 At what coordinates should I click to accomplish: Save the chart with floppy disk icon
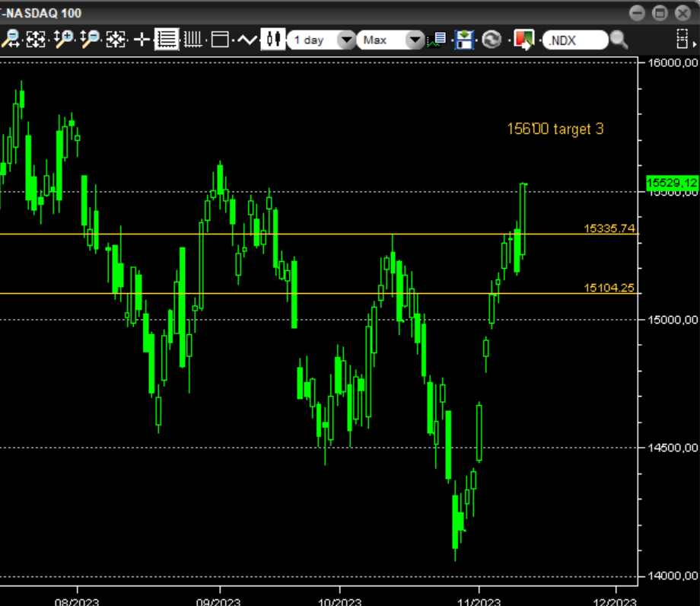[464, 40]
